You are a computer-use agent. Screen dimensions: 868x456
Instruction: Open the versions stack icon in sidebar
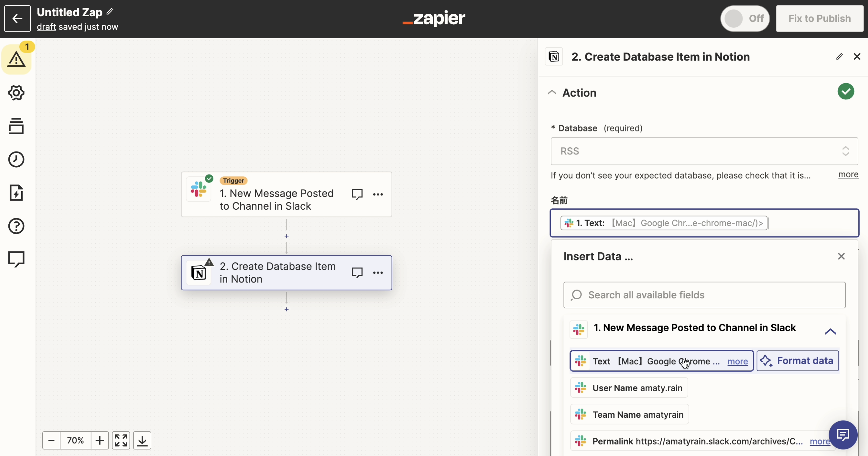(16, 126)
